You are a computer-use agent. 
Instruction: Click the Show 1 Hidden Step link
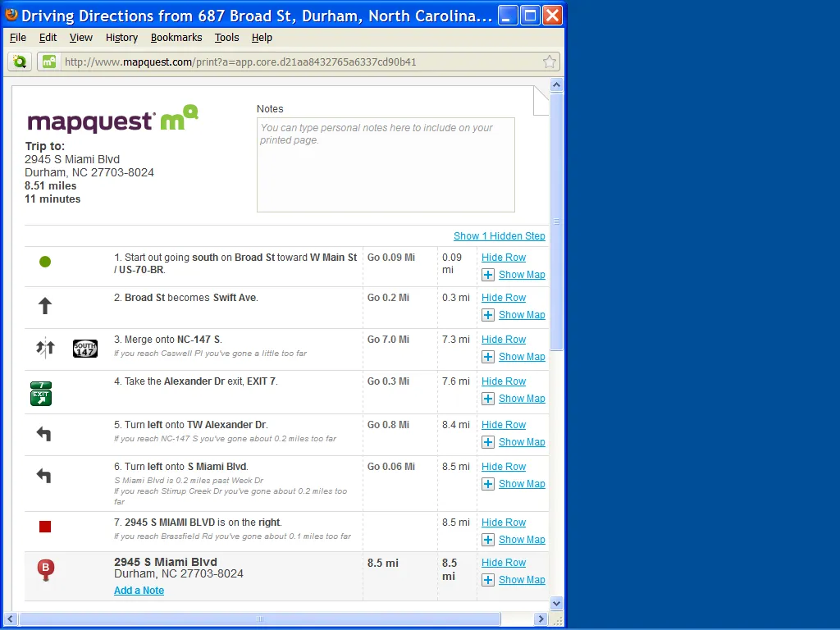point(499,236)
